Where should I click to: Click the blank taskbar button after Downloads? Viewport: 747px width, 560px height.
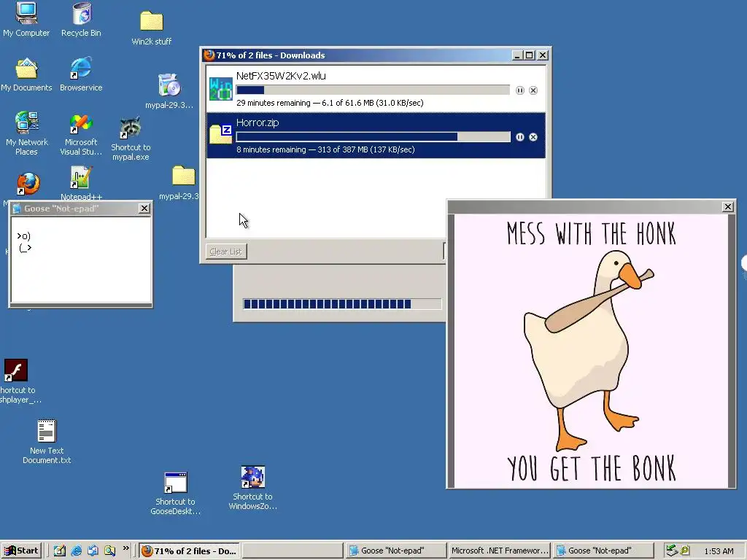click(x=293, y=551)
